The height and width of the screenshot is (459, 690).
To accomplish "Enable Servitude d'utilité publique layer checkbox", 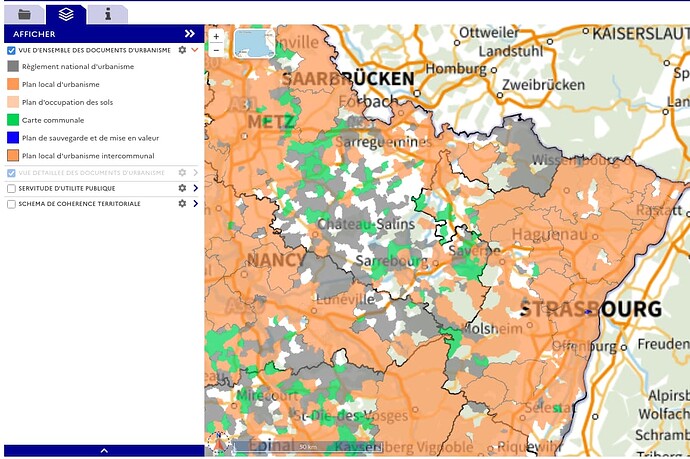I will click(11, 188).
